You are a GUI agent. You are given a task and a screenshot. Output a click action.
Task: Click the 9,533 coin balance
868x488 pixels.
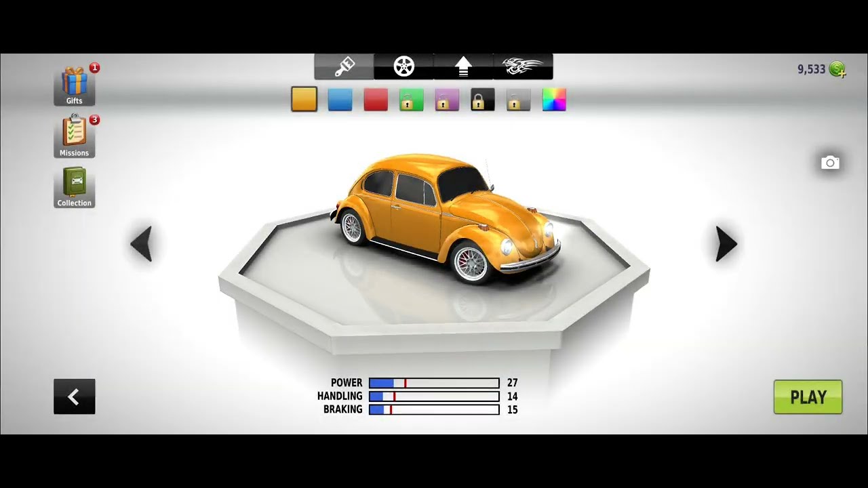click(x=811, y=69)
